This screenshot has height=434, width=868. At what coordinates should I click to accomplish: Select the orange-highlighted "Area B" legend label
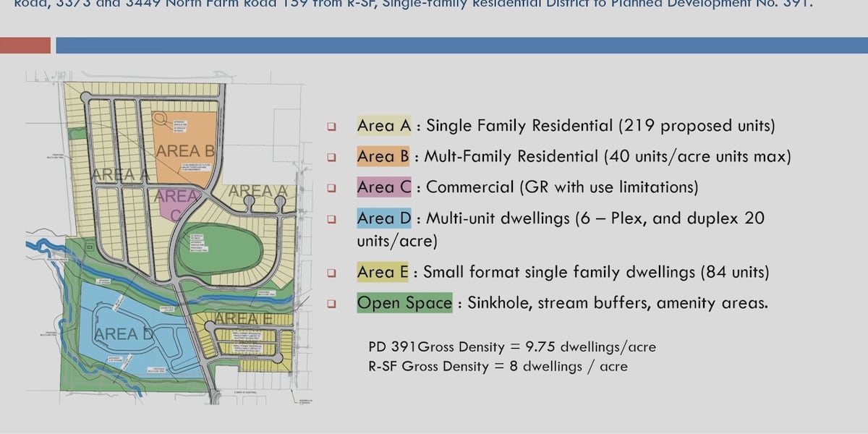point(383,156)
